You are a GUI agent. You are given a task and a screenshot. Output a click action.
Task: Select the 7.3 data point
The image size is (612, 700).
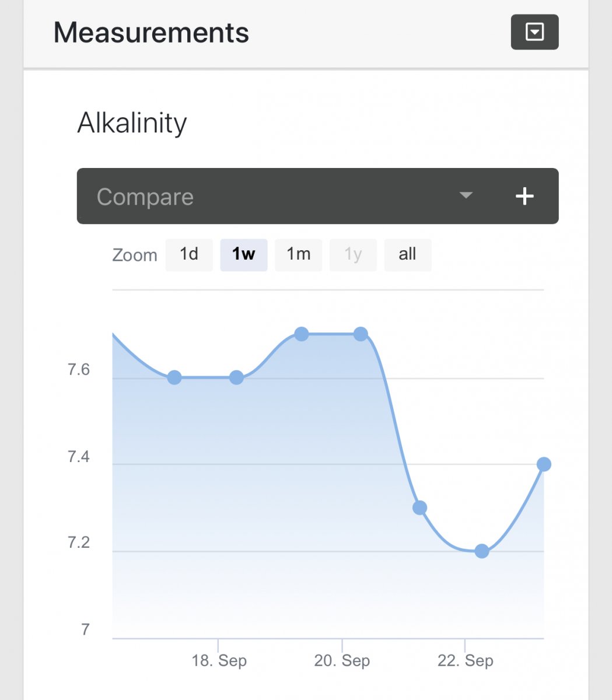[419, 508]
